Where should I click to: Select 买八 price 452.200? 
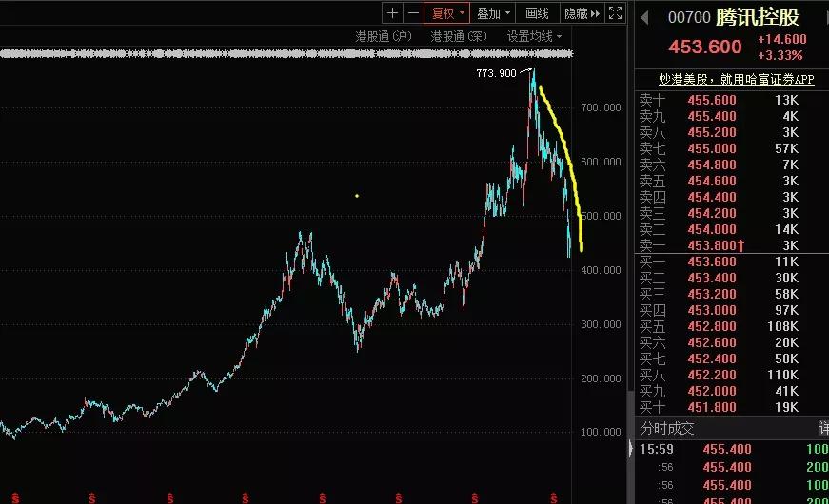(712, 375)
